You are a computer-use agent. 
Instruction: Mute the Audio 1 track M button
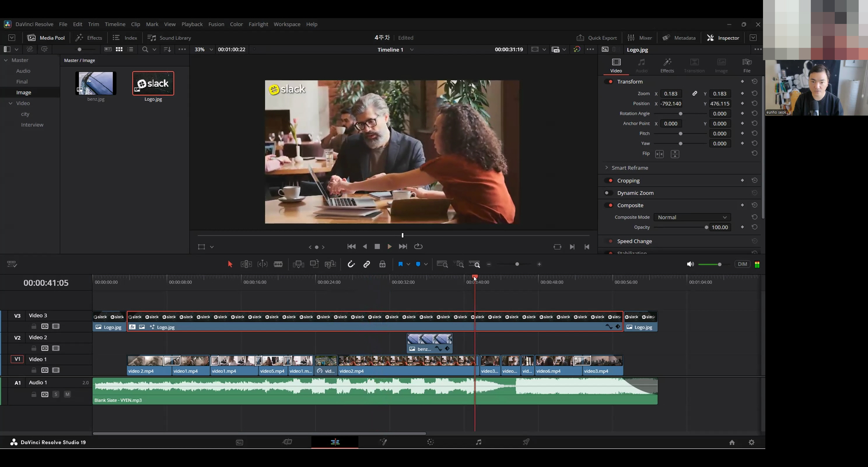point(67,394)
